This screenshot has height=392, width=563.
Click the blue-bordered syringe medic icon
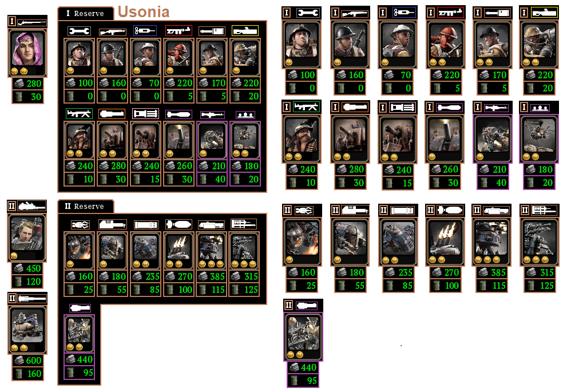[x=145, y=31]
